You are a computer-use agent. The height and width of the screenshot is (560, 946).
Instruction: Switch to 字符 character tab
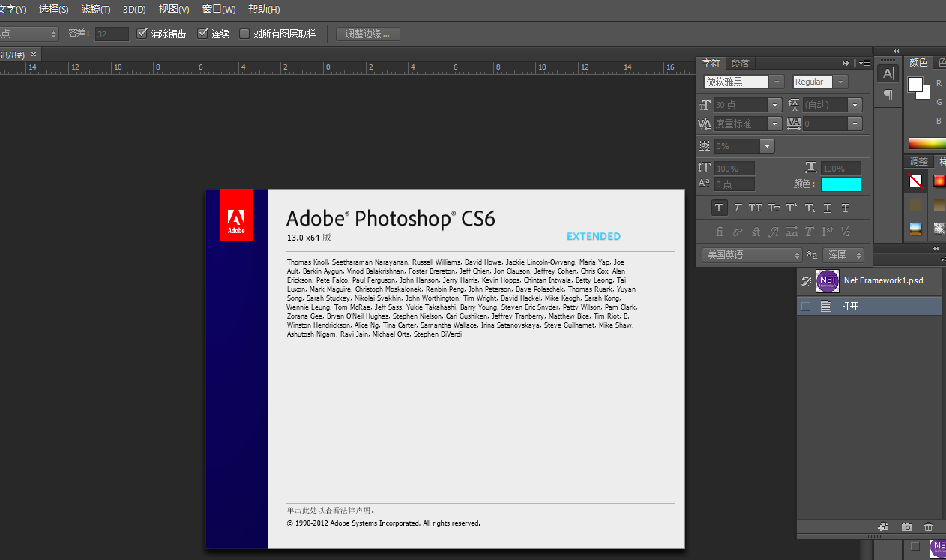pyautogui.click(x=711, y=63)
